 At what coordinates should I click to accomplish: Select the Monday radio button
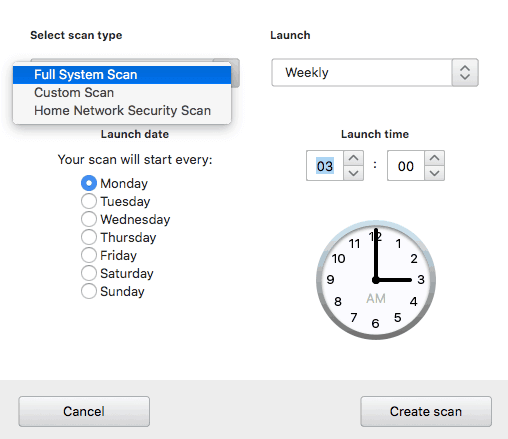(89, 183)
